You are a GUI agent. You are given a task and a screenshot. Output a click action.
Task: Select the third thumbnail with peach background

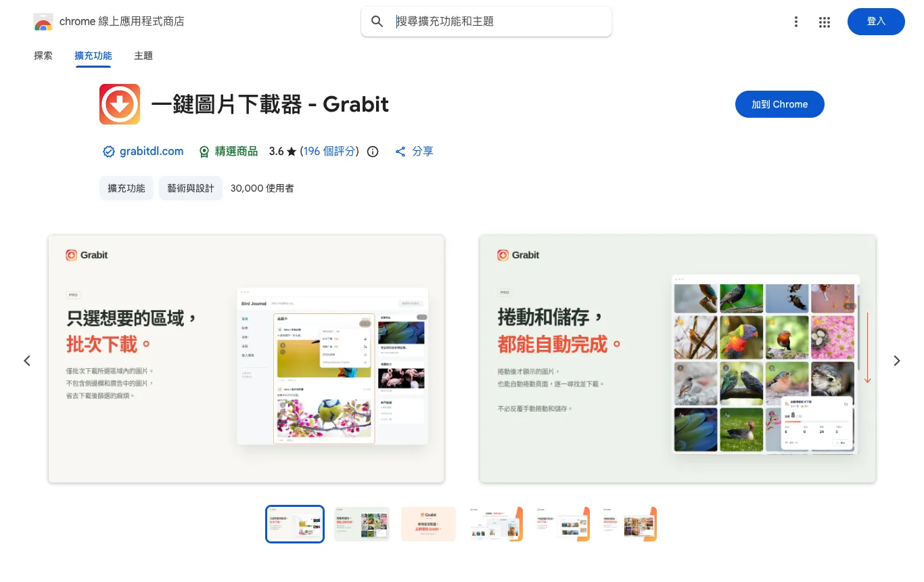point(428,524)
